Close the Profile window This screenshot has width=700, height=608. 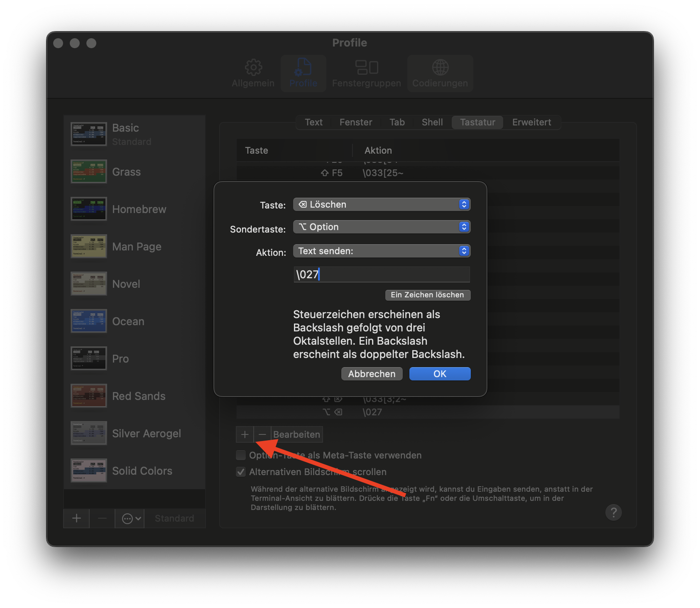click(x=59, y=43)
